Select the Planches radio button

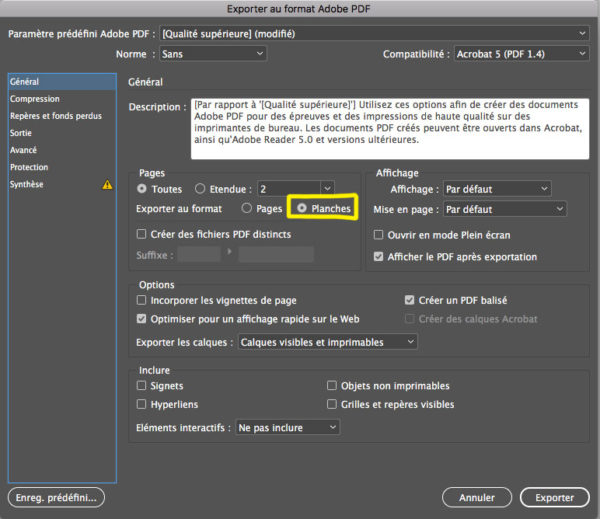pyautogui.click(x=300, y=209)
